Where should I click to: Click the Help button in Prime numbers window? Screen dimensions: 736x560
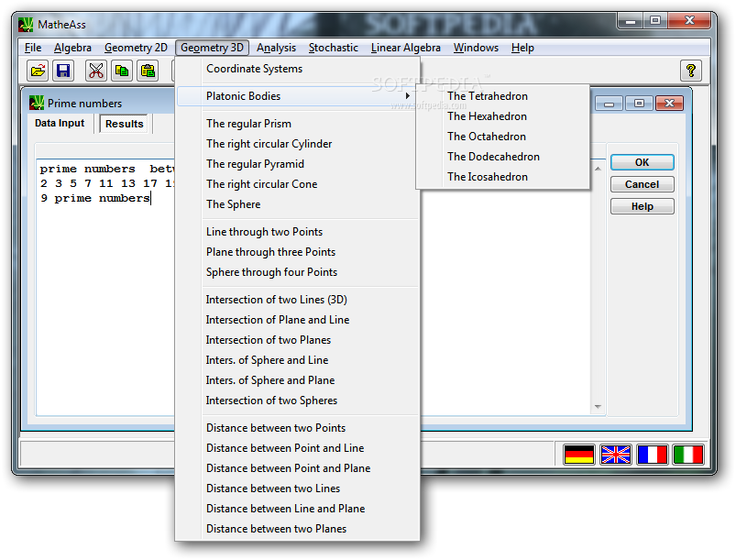tap(643, 206)
